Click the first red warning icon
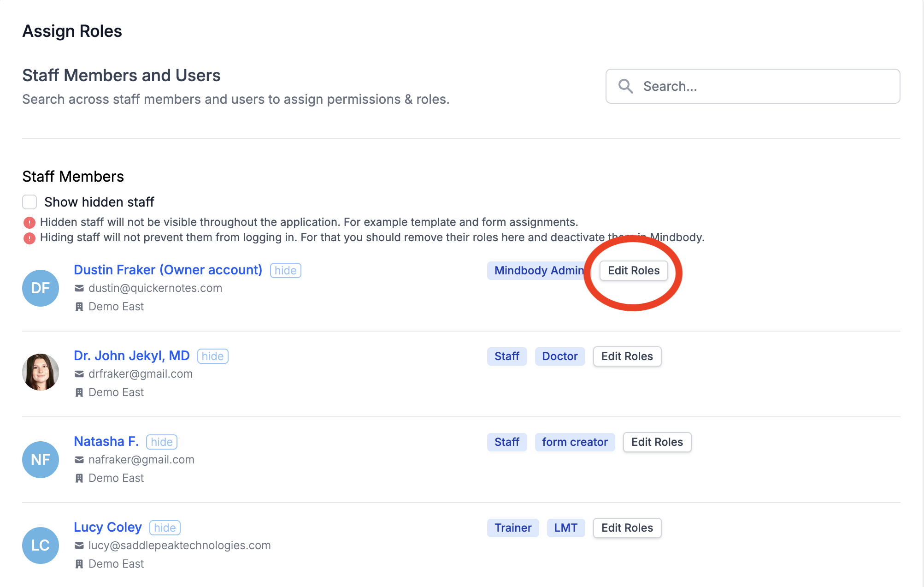The image size is (924, 587). (x=29, y=223)
